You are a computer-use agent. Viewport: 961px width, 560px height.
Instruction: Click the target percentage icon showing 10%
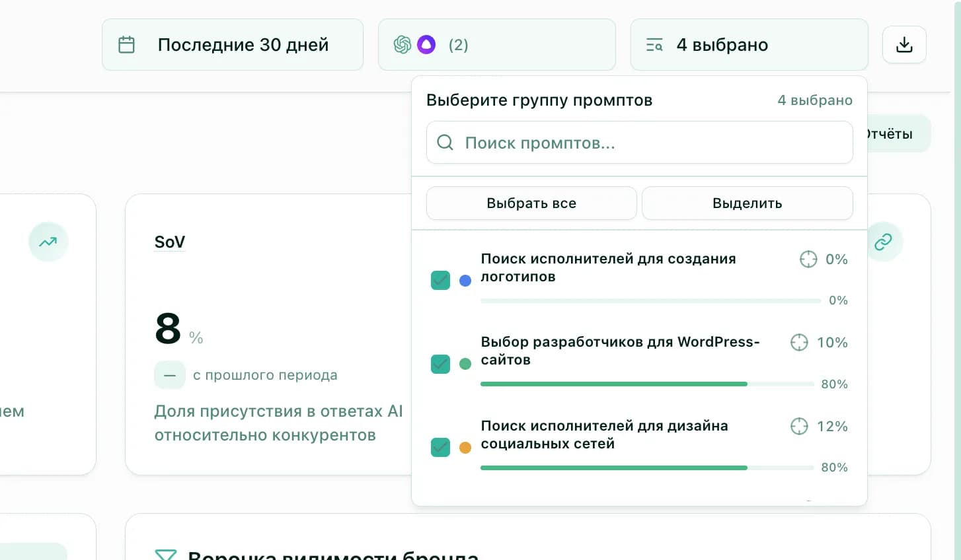pos(799,343)
